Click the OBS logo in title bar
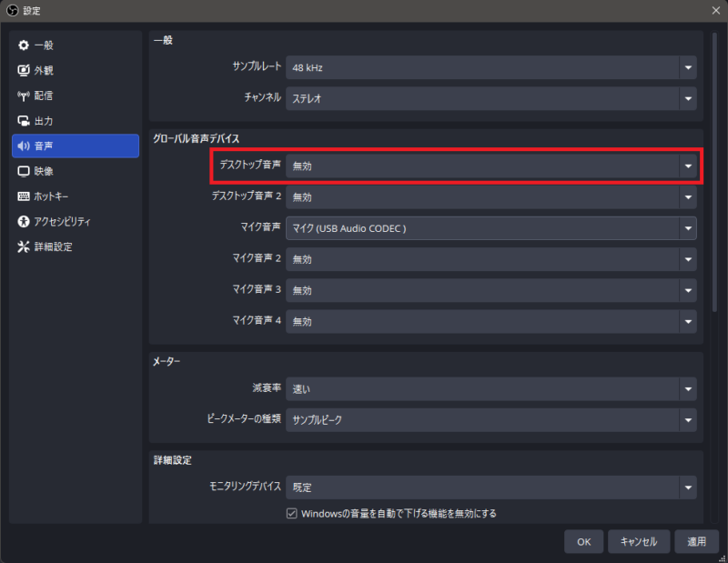Viewport: 728px width, 563px height. [13, 10]
